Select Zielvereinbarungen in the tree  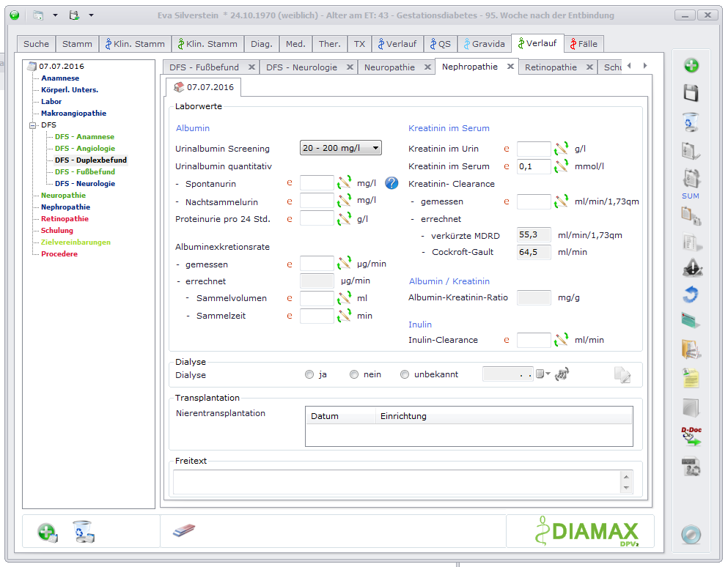click(x=76, y=242)
